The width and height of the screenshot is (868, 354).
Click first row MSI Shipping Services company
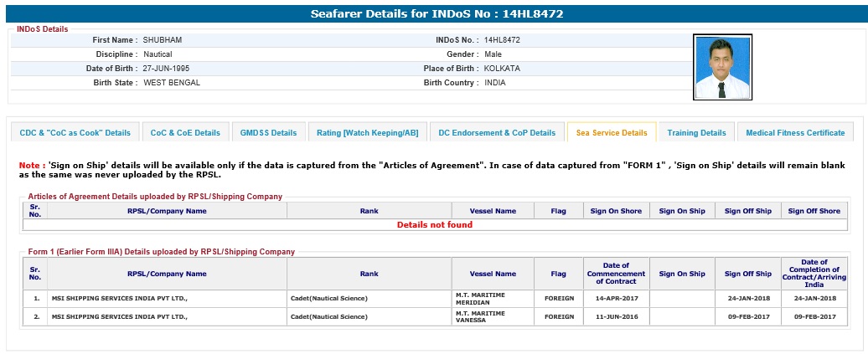(x=119, y=298)
